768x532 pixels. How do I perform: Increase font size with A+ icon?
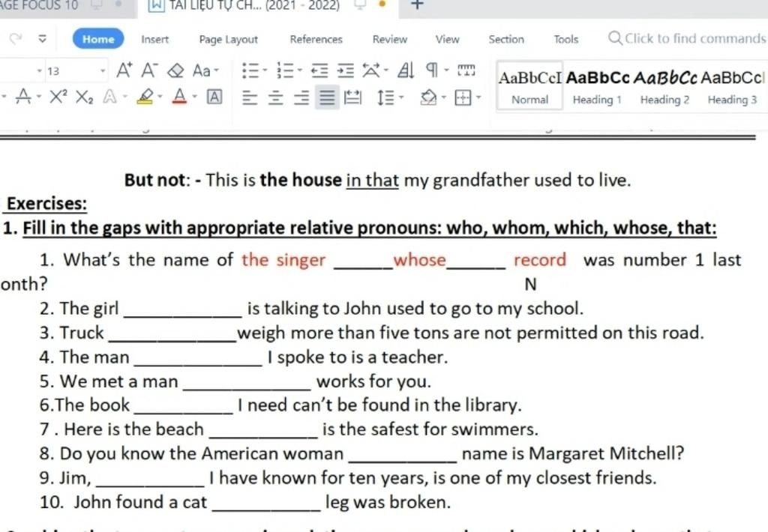coord(124,70)
